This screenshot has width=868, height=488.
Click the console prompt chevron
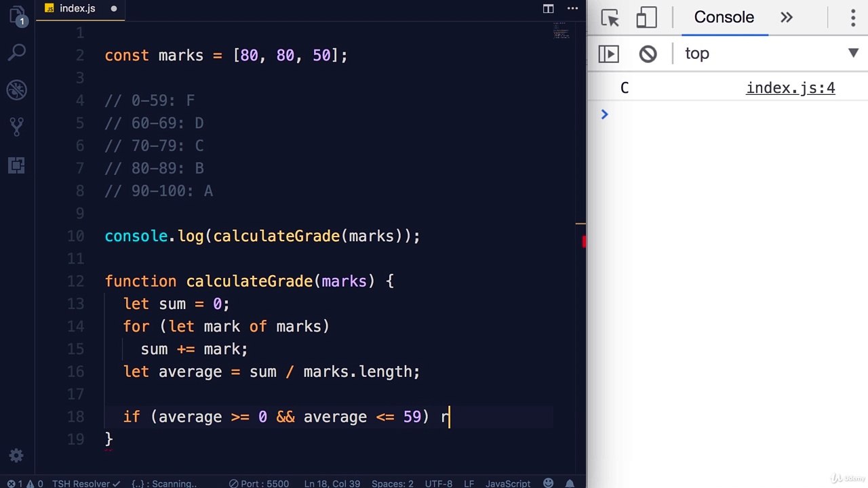tap(604, 114)
